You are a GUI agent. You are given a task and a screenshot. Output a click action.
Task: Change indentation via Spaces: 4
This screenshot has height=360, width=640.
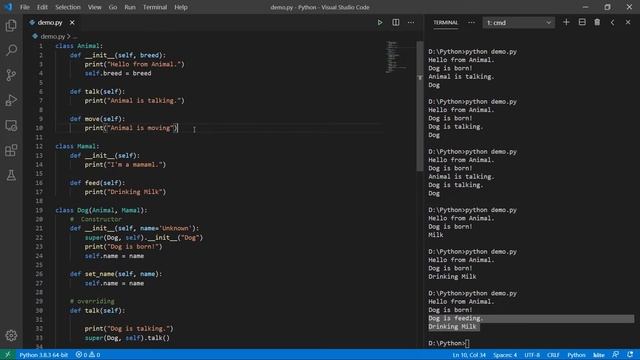[x=505, y=355]
